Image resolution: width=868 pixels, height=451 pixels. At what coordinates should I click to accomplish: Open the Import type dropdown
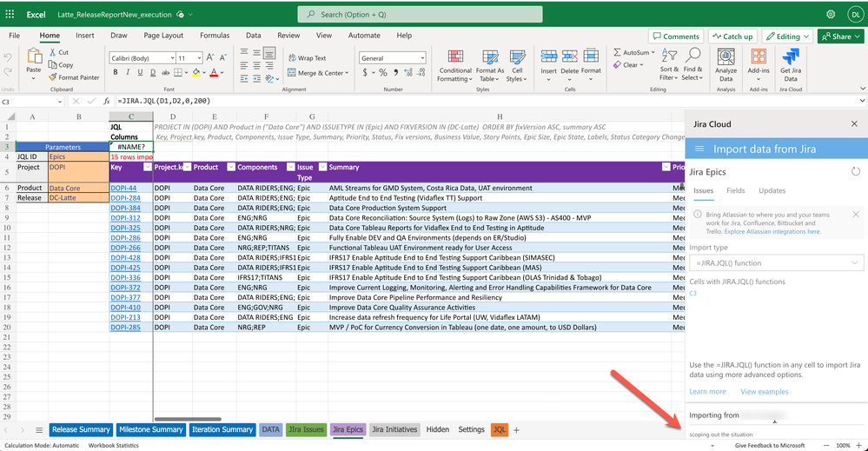point(776,262)
